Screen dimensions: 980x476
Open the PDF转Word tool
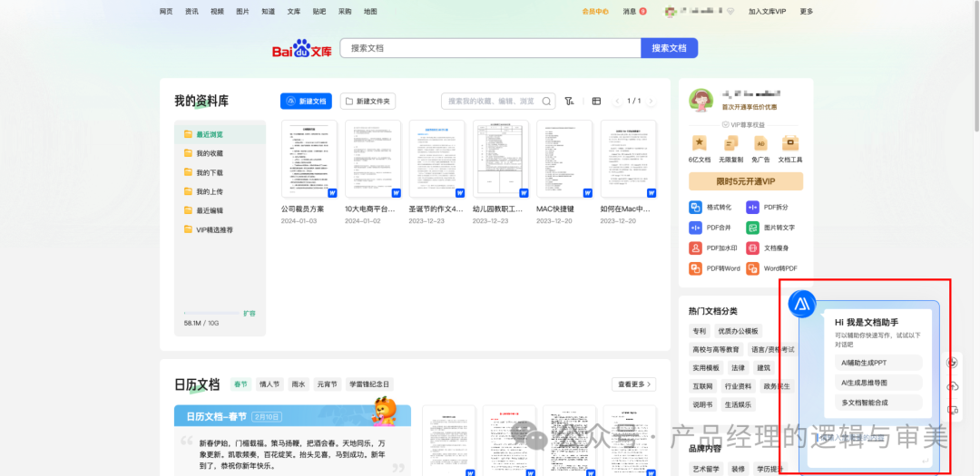[x=714, y=268]
